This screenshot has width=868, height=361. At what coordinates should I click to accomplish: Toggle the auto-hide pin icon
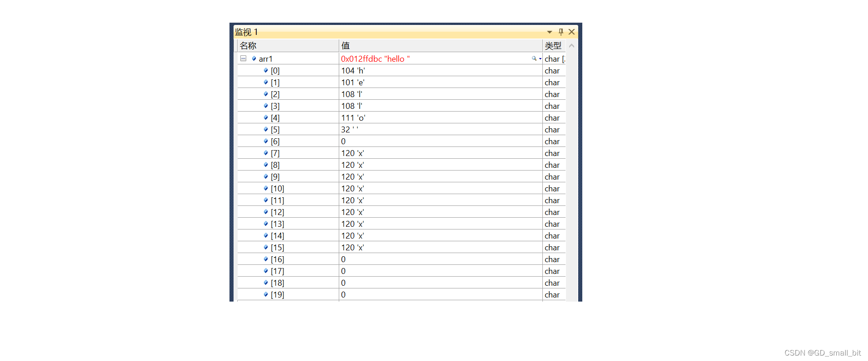[x=561, y=32]
